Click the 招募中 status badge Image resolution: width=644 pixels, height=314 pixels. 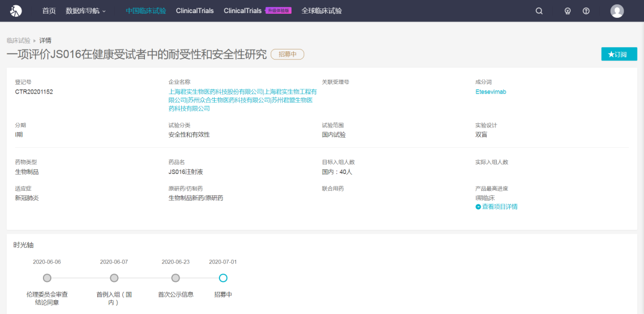(287, 54)
